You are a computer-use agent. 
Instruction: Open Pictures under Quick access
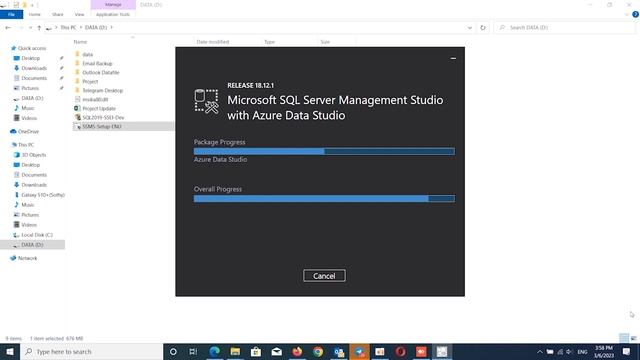point(30,88)
